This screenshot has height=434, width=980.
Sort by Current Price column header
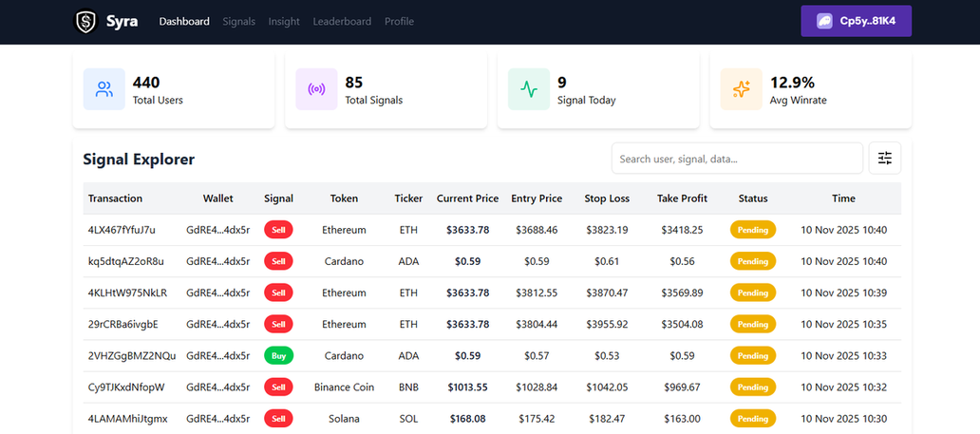click(467, 198)
